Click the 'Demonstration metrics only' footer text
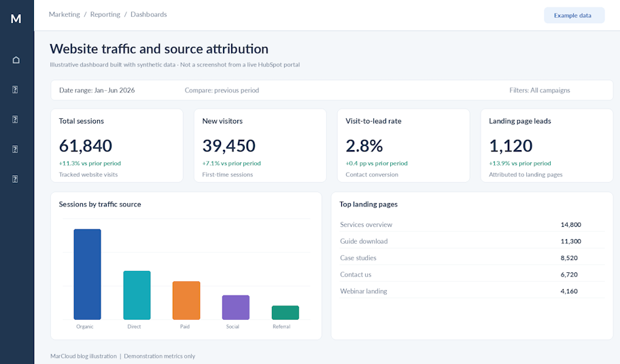This screenshot has height=364, width=620. [x=159, y=356]
